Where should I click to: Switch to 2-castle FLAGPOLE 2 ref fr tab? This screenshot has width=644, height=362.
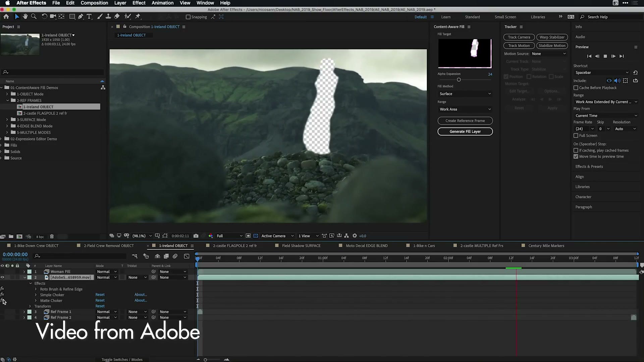[x=235, y=246]
